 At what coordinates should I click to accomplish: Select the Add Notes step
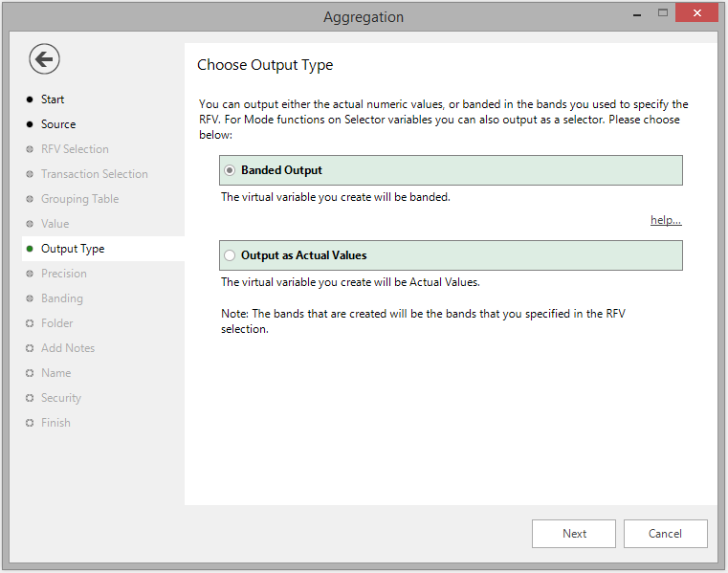pyautogui.click(x=68, y=348)
